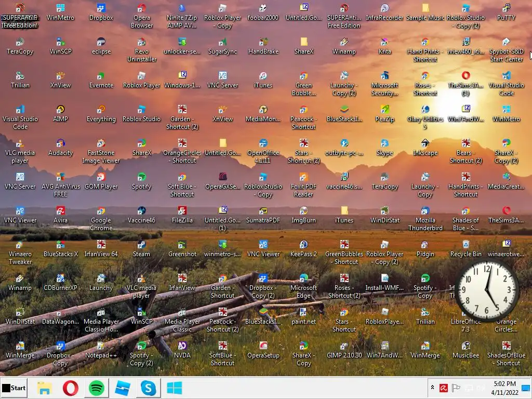Screen dimensions: 532x399
Task: Select the CDBurnerXP desktop icon
Action: tap(60, 282)
